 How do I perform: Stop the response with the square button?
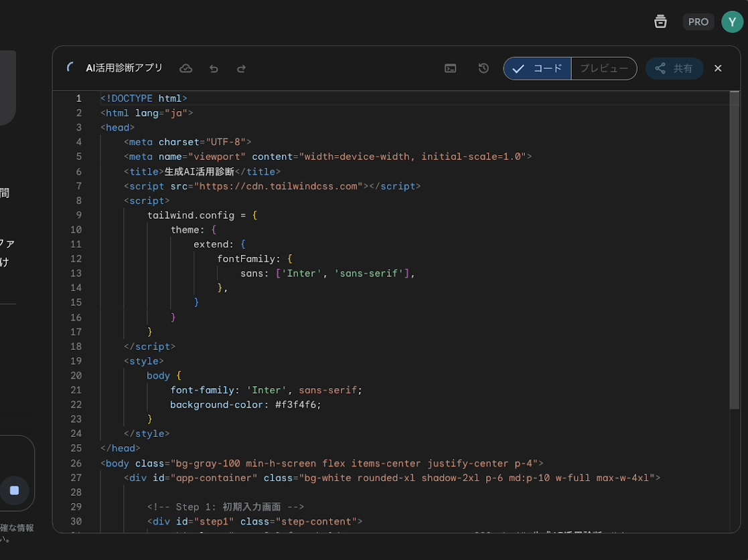pos(14,490)
